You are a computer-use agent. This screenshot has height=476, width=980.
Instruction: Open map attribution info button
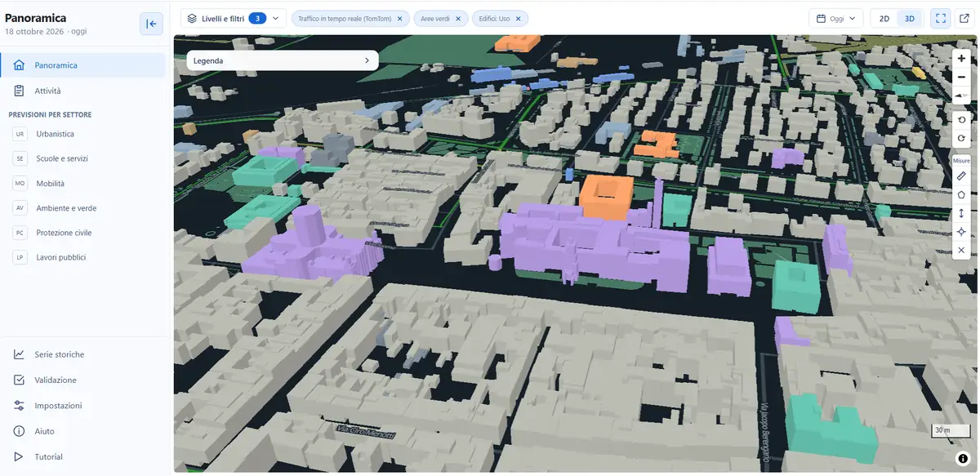(x=964, y=459)
